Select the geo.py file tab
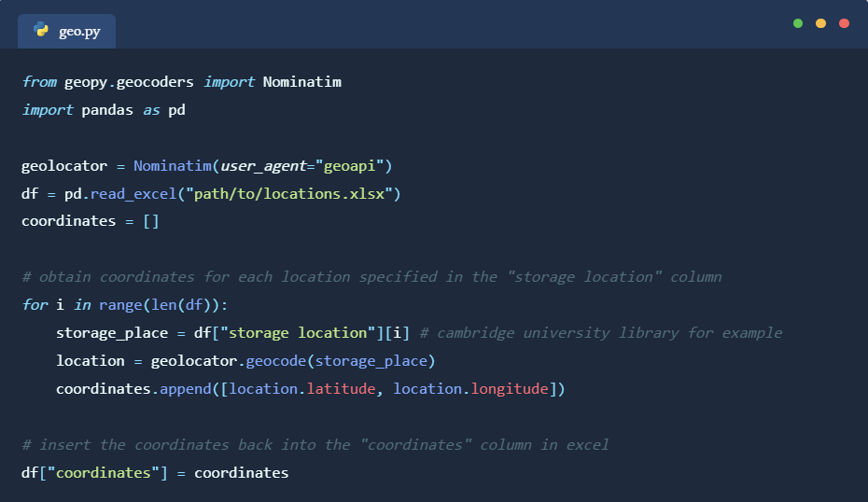Viewport: 868px width, 502px height. [x=66, y=32]
